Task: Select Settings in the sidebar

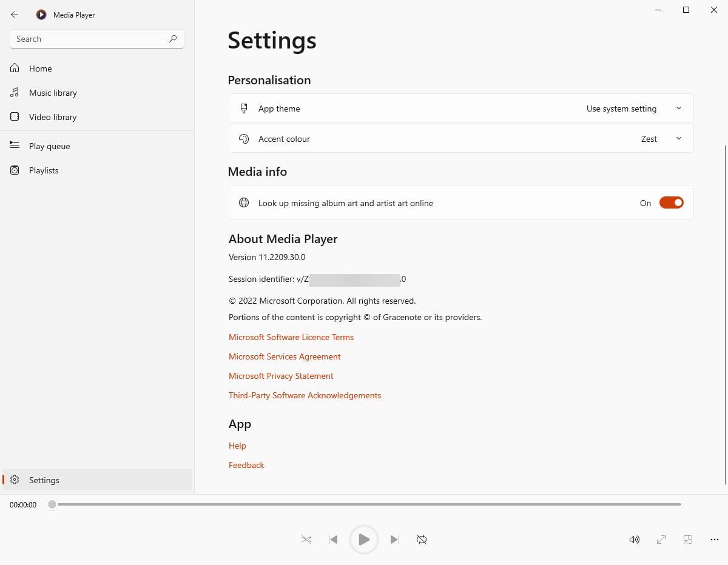Action: pos(97,480)
